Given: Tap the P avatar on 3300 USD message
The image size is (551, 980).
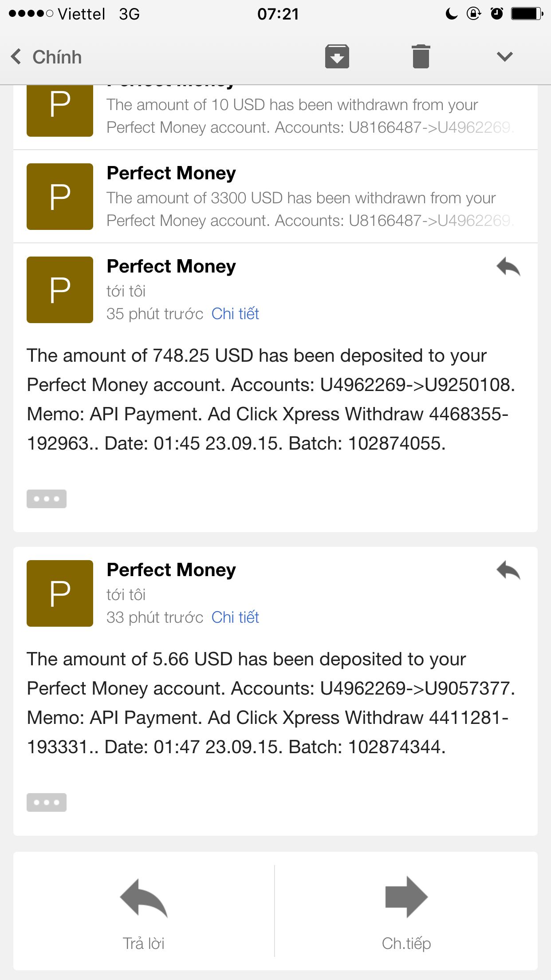Looking at the screenshot, I should [60, 197].
